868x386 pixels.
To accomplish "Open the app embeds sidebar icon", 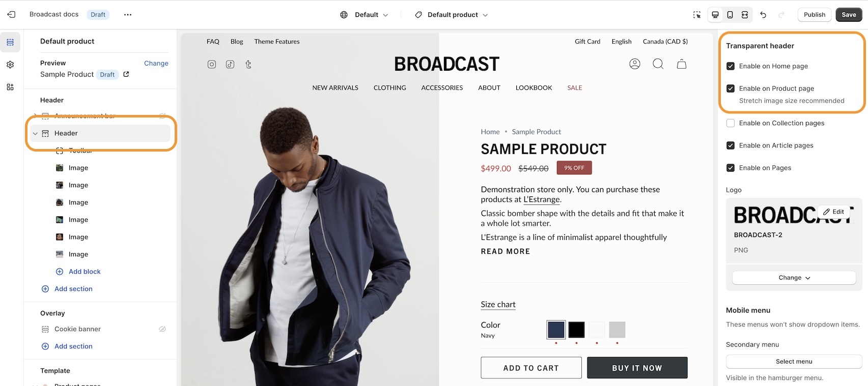I will (x=10, y=87).
